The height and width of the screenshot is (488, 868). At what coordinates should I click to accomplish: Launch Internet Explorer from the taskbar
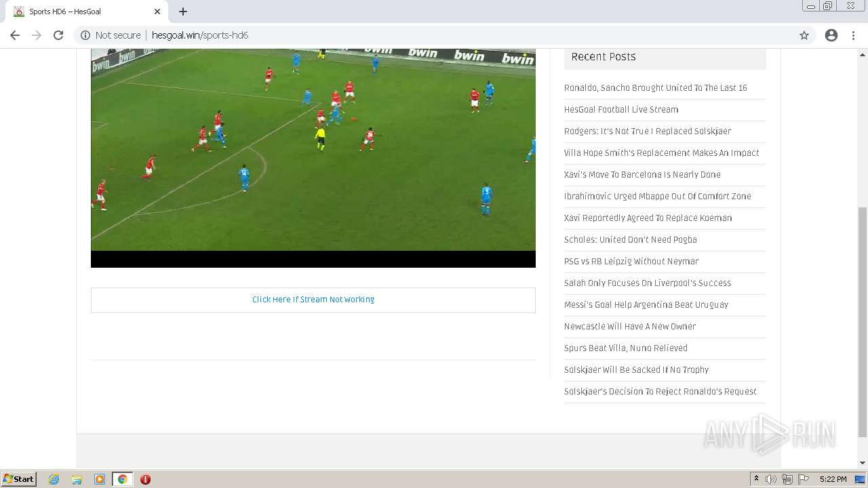[54, 479]
